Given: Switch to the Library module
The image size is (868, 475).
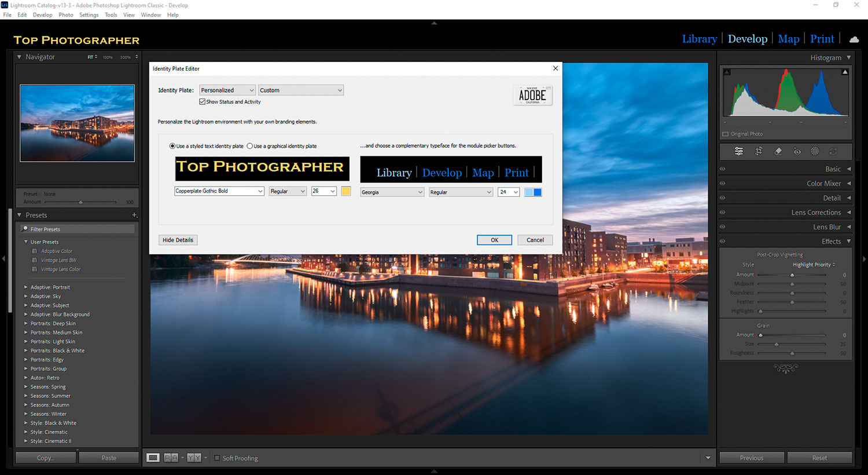Looking at the screenshot, I should (699, 39).
